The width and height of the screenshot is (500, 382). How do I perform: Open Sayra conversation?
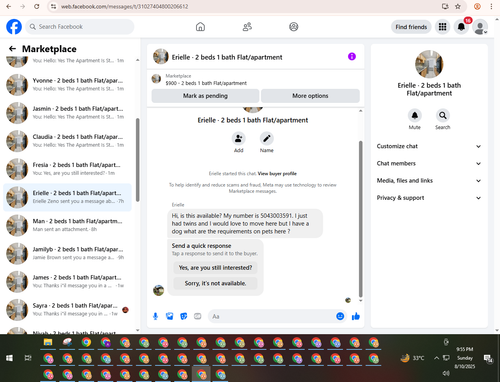point(67,310)
